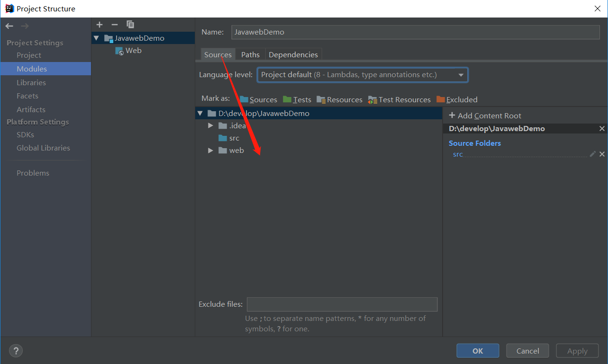Click IntelliJ IDEA icon in title bar
The height and width of the screenshot is (364, 608).
pyautogui.click(x=9, y=9)
